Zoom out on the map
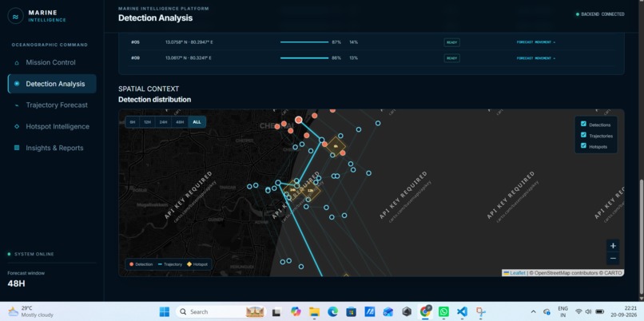This screenshot has width=644, height=321. pos(613,259)
